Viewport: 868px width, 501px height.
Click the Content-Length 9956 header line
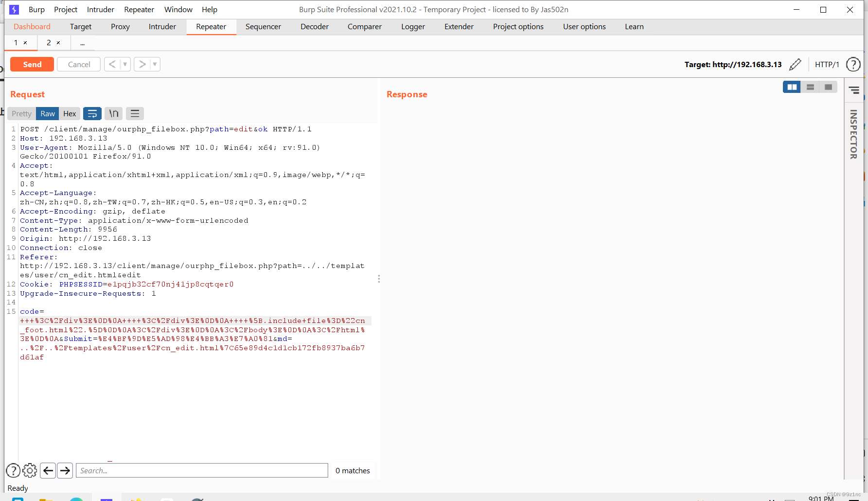[69, 230]
